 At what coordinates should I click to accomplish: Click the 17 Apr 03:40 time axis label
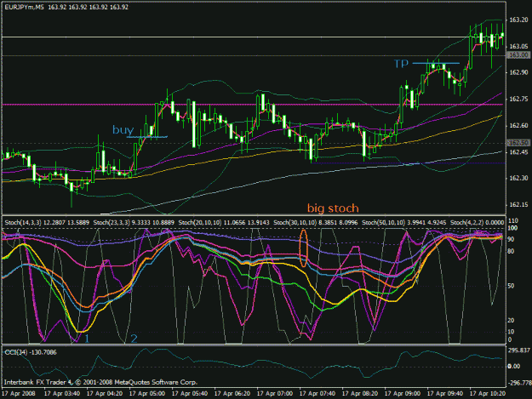[x=62, y=394]
